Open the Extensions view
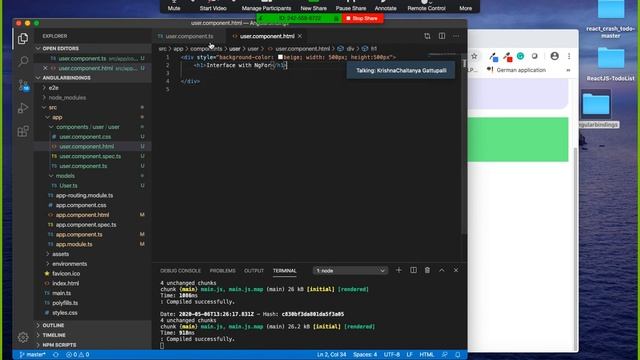Screen dimensions: 640x360 click(23, 131)
